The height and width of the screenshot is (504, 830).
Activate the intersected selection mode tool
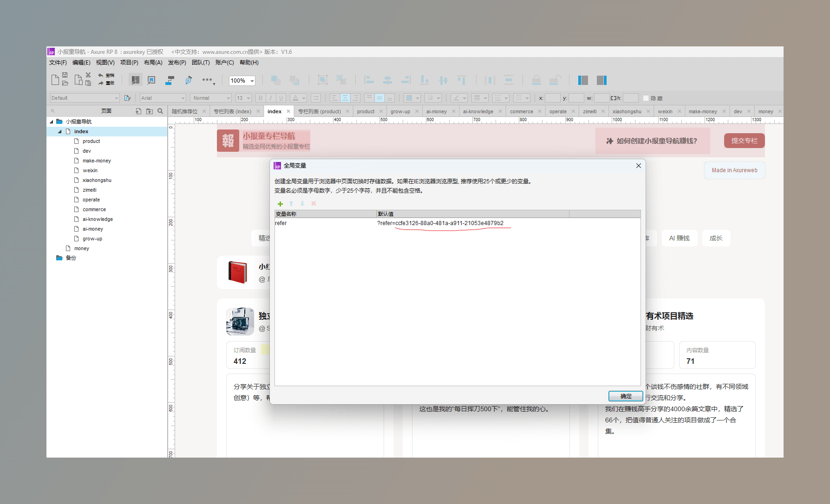click(135, 80)
